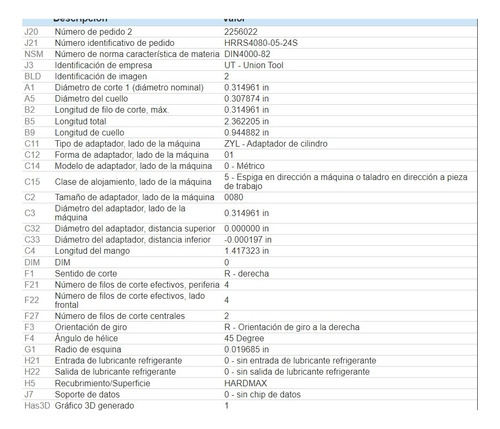
Task: Click the NSM code cell
Action: tap(34, 54)
